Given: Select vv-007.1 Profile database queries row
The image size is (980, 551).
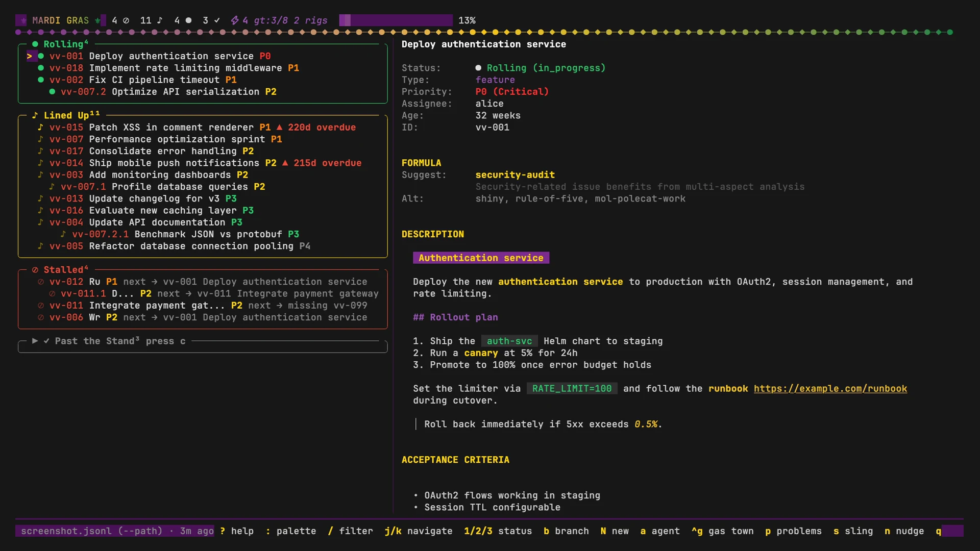Looking at the screenshot, I should 203,187.
